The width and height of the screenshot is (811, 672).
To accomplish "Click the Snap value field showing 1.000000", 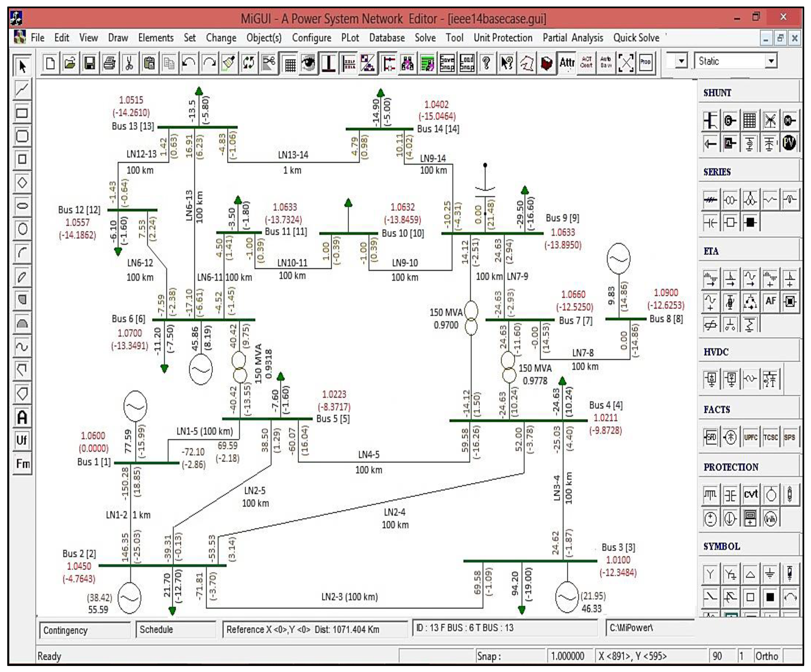I will pos(568,656).
